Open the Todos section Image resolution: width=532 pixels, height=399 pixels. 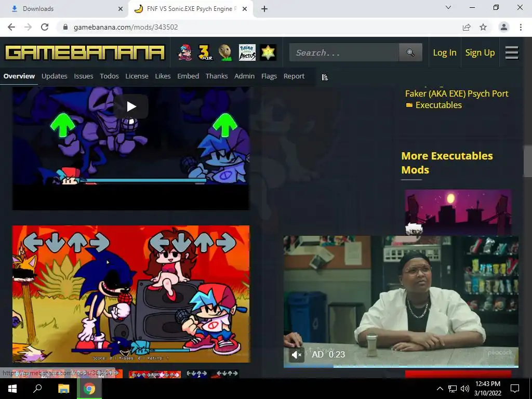coord(109,76)
